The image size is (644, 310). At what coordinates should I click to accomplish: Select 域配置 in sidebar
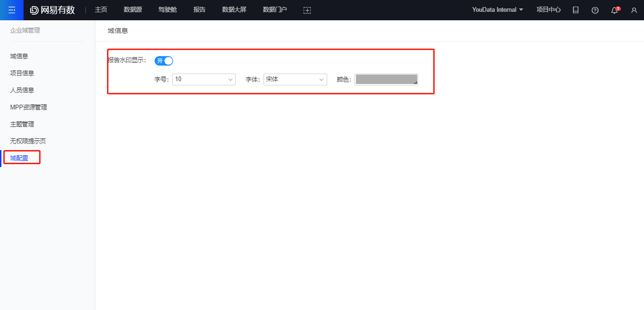(19, 158)
